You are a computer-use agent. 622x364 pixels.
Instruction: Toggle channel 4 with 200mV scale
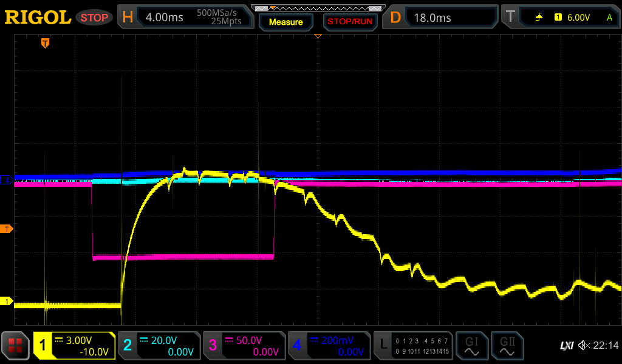tap(329, 346)
